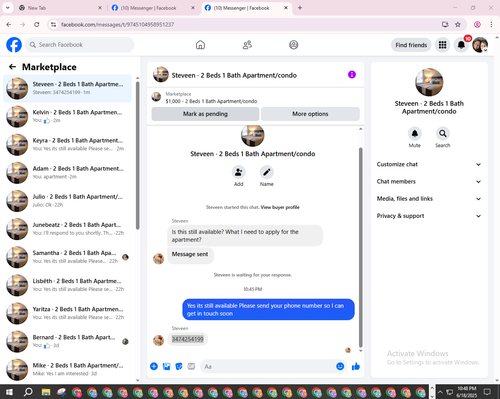This screenshot has height=399, width=500.
Task: Choose a sticker icon
Action: click(179, 366)
